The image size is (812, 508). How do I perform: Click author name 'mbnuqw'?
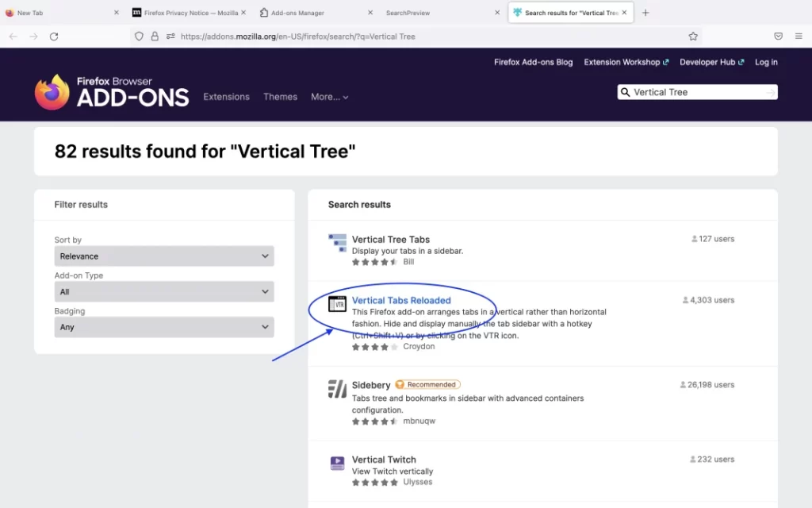[x=419, y=421]
